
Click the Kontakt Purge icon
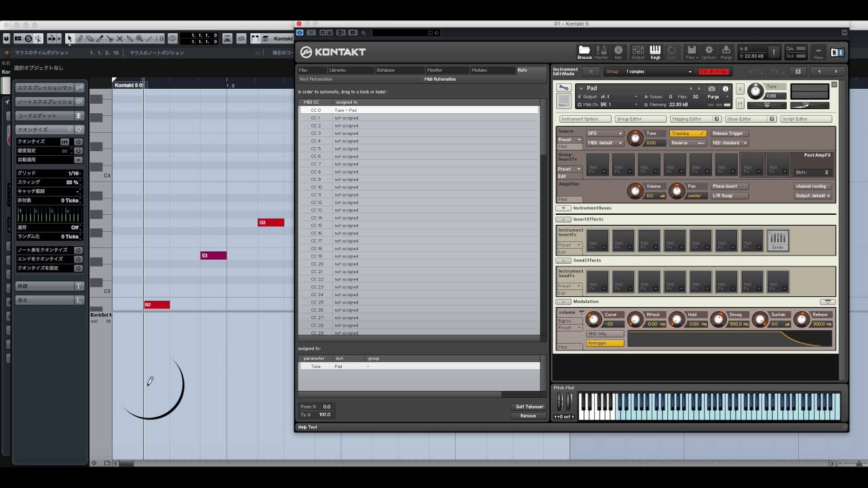pyautogui.click(x=726, y=52)
